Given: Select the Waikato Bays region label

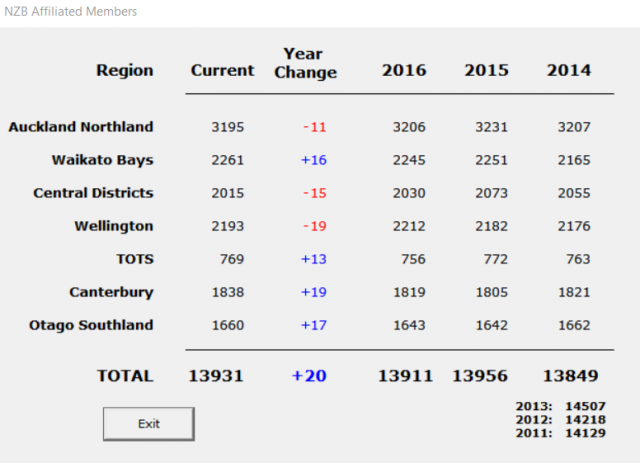Looking at the screenshot, I should coord(102,160).
